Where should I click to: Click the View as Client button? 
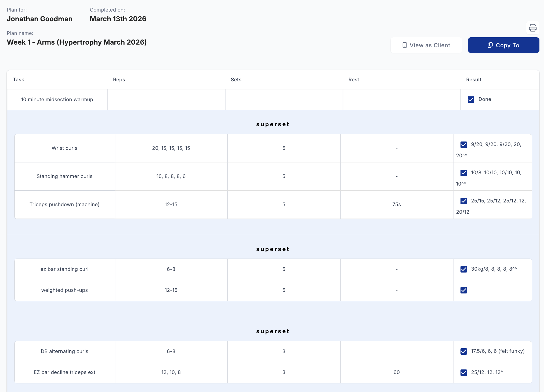tap(426, 45)
